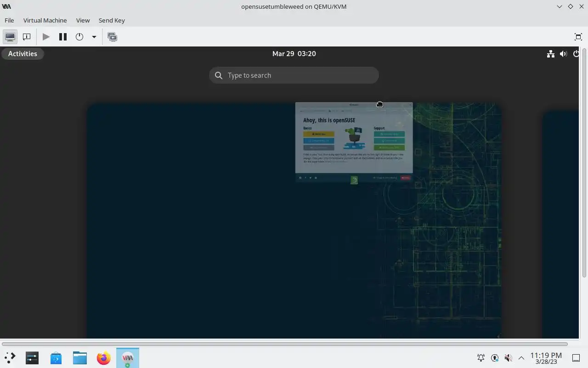Select the openSUSE Welcome window thumbnail
The image size is (588, 368).
[354, 142]
